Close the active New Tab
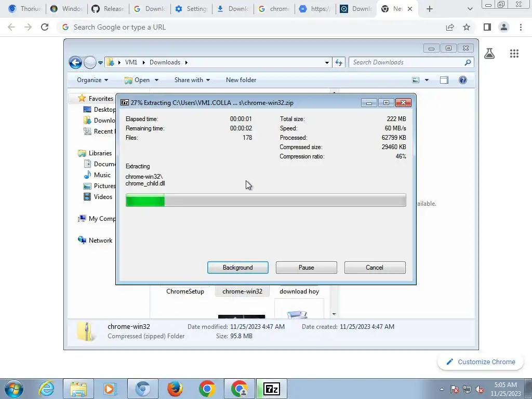Screen dimensions: 532x399 tap(410, 9)
